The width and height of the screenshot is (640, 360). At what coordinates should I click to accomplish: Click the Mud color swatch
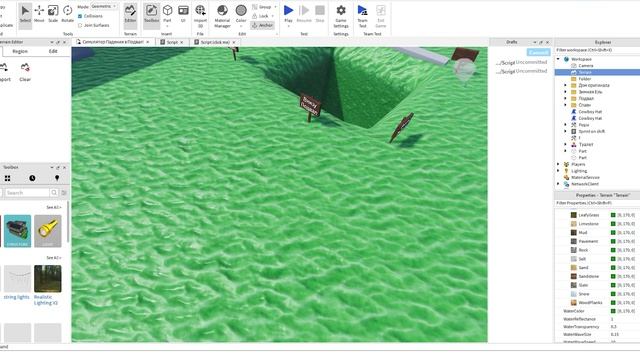tap(613, 232)
